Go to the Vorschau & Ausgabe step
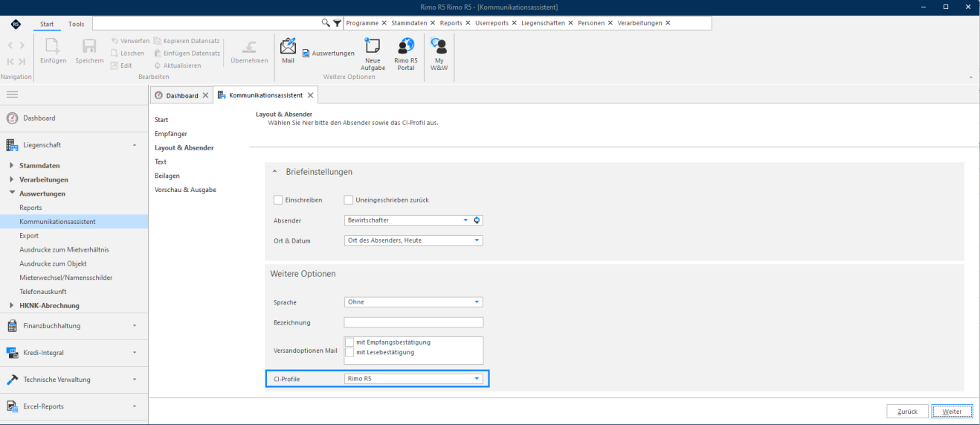This screenshot has height=425, width=980. (185, 191)
